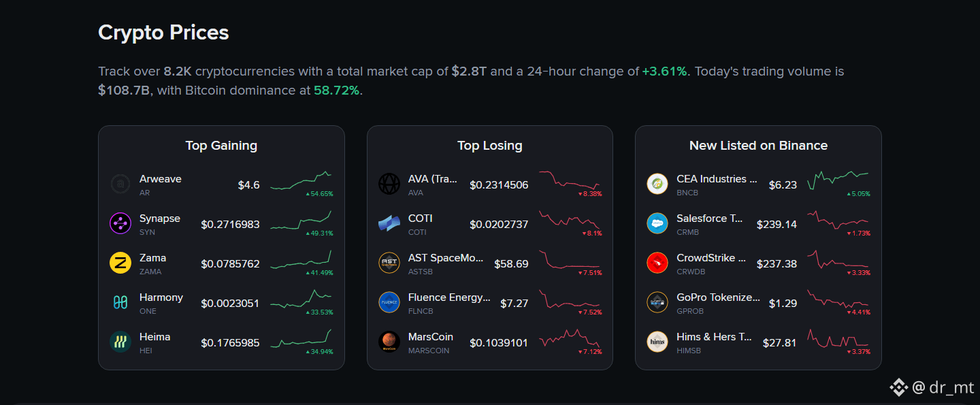Select the yellow Zama coin icon
This screenshot has width=980, height=405.
(120, 263)
